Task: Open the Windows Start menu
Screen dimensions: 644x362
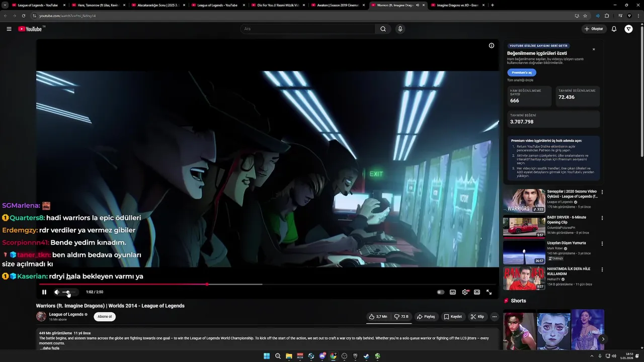Action: point(267,356)
